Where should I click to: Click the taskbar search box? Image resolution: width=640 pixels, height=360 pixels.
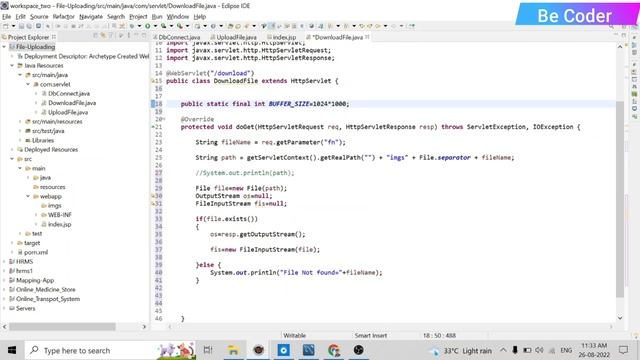pyautogui.click(x=110, y=350)
